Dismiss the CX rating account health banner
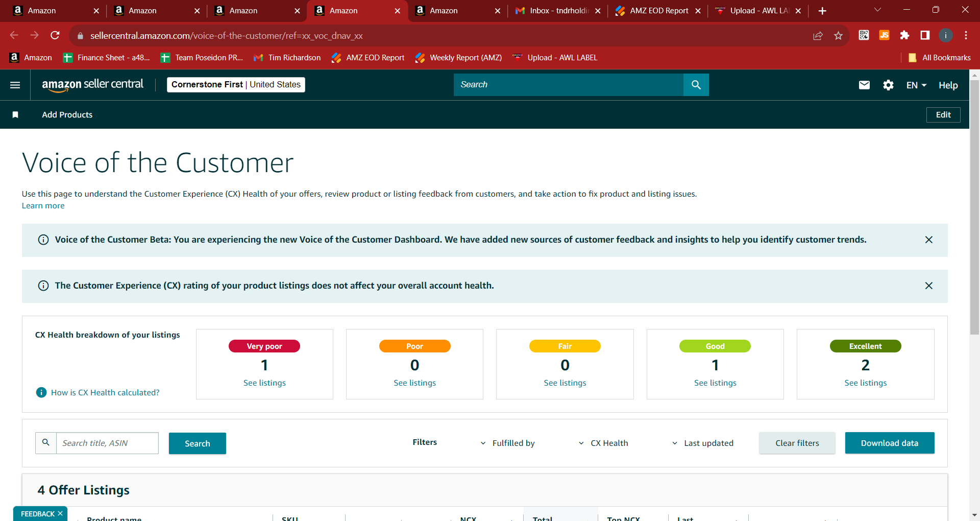Image resolution: width=980 pixels, height=521 pixels. coord(929,286)
